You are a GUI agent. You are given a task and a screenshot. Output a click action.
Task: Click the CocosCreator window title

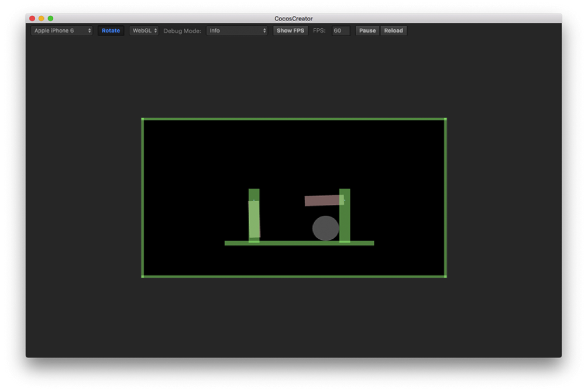tap(294, 18)
